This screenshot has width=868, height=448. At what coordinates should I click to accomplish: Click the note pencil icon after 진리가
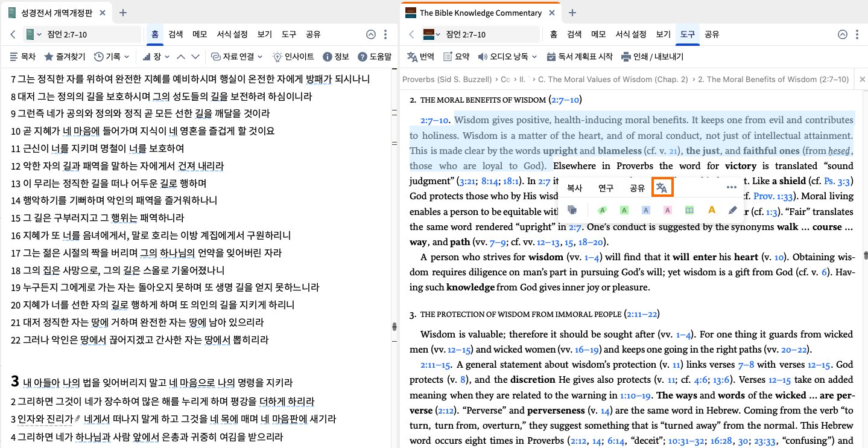point(78,418)
